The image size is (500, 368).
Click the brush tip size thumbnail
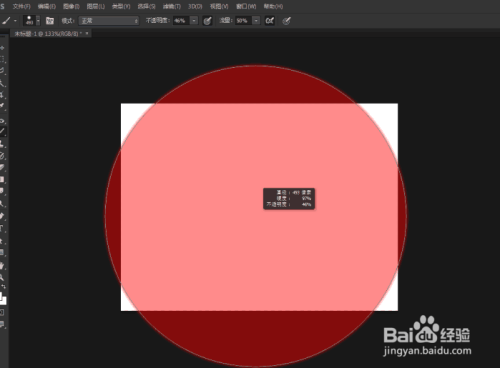pyautogui.click(x=29, y=21)
